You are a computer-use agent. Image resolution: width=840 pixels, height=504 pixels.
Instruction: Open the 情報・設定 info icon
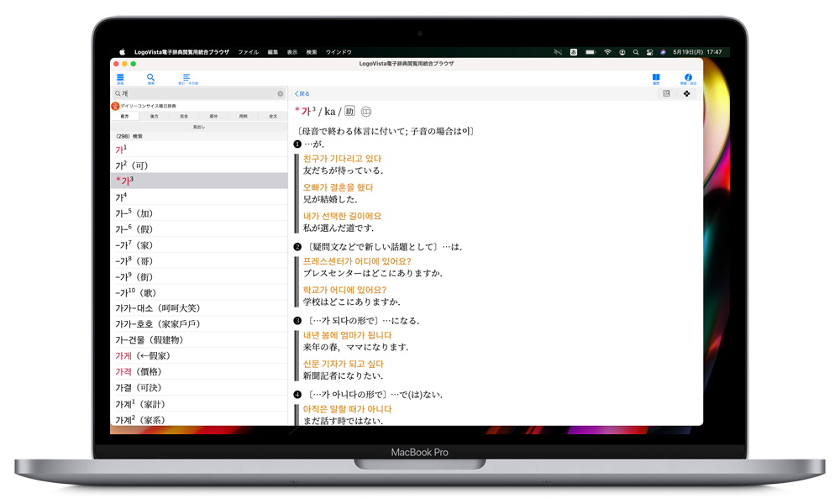pyautogui.click(x=688, y=79)
